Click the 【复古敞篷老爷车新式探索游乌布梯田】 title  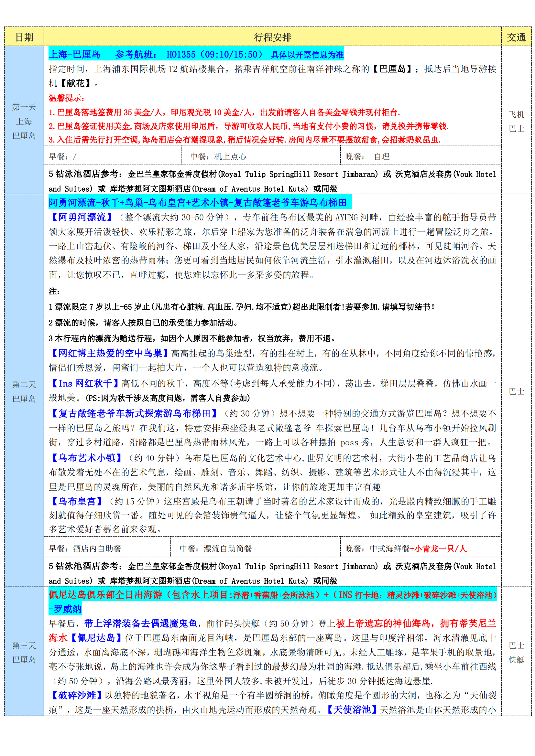coord(135,413)
